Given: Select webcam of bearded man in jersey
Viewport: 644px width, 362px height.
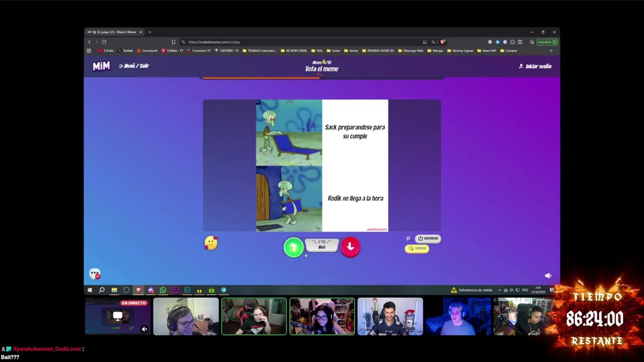Looking at the screenshot, I should 390,316.
